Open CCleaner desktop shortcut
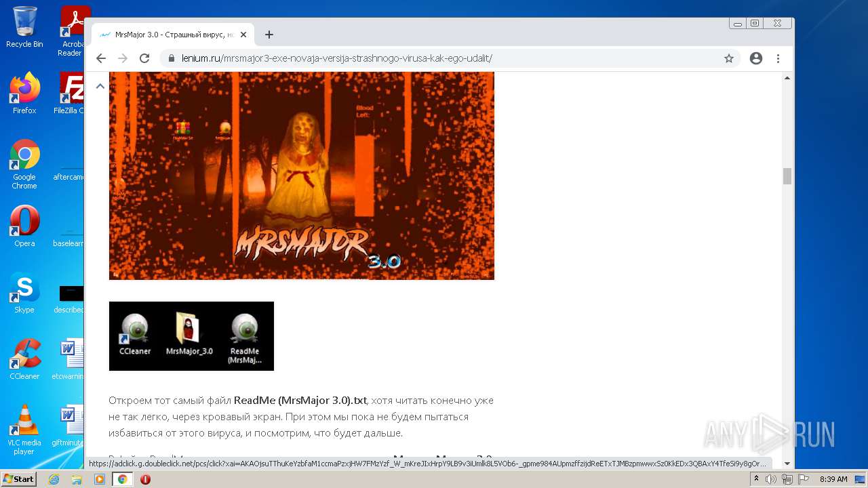This screenshot has height=488, width=868. tap(24, 359)
